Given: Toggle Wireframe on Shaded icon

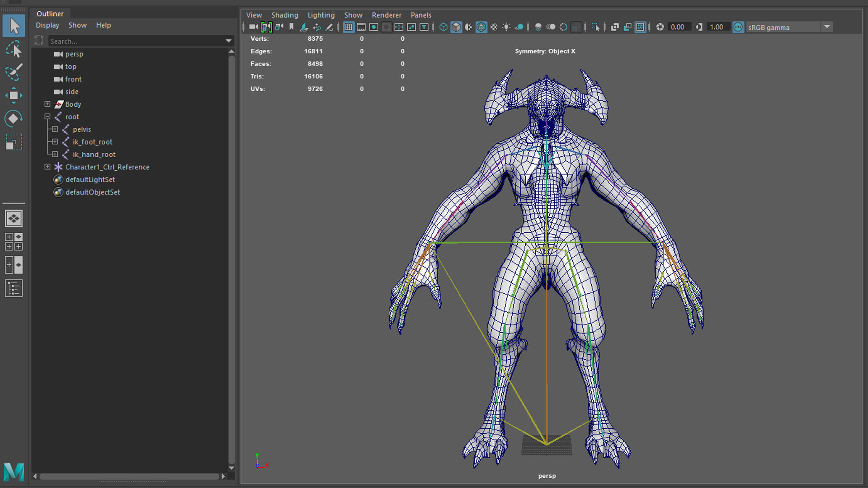Looking at the screenshot, I should (x=481, y=27).
